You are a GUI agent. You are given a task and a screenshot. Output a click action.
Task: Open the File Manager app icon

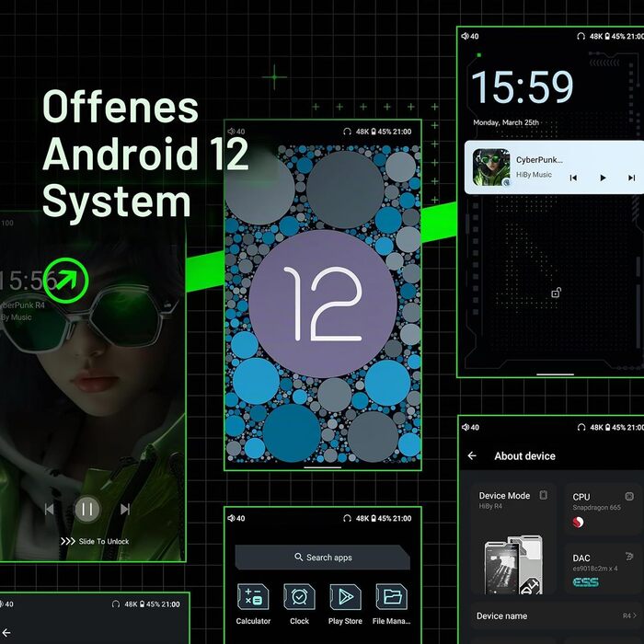point(391,597)
